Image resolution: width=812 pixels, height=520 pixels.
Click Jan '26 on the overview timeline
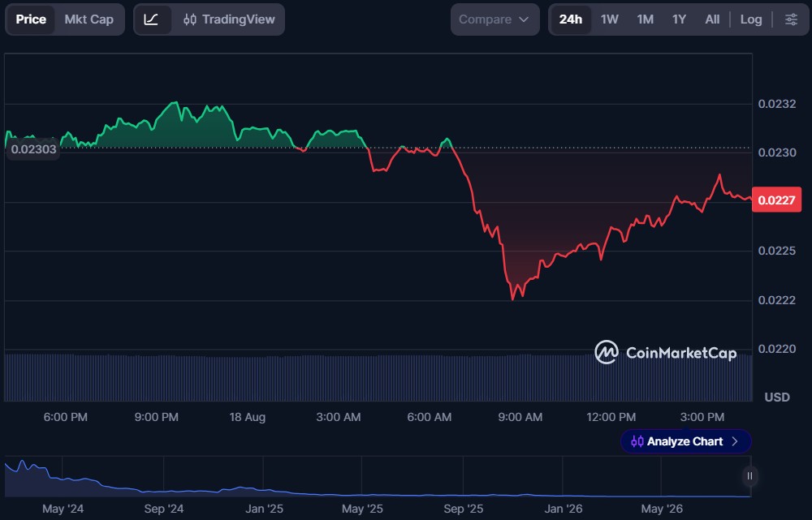pyautogui.click(x=563, y=509)
